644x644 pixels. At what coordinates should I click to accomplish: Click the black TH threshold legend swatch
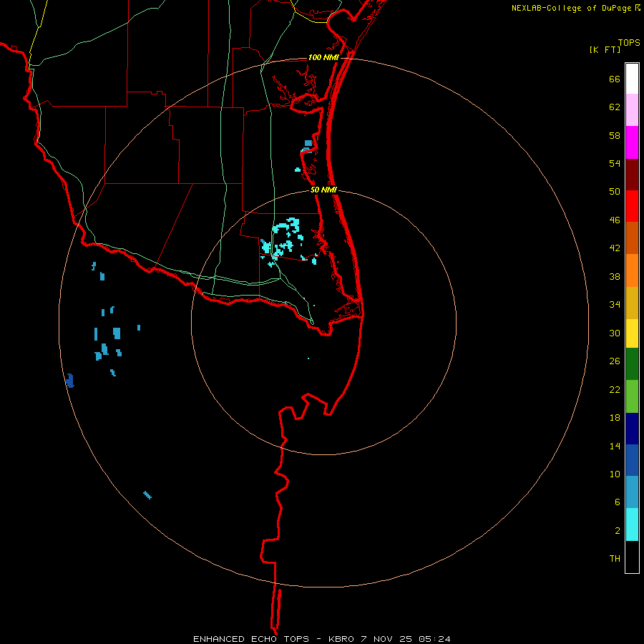pyautogui.click(x=632, y=557)
